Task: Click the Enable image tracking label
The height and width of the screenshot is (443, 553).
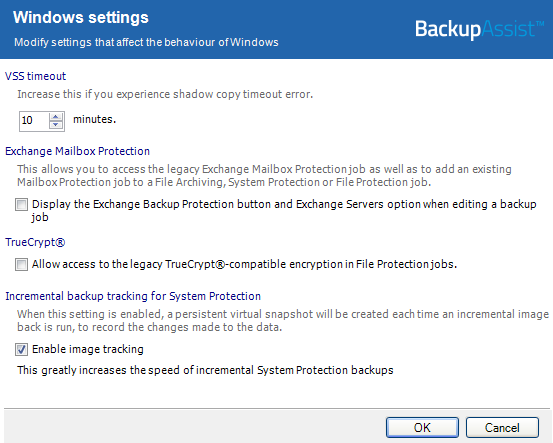Action: 88,349
